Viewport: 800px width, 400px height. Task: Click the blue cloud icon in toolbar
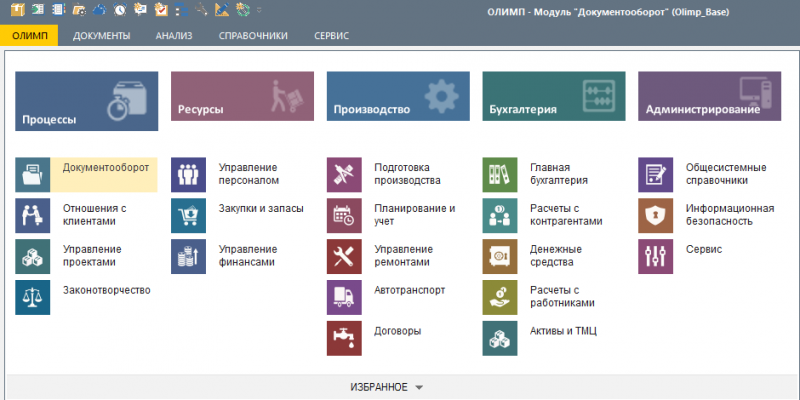99,9
